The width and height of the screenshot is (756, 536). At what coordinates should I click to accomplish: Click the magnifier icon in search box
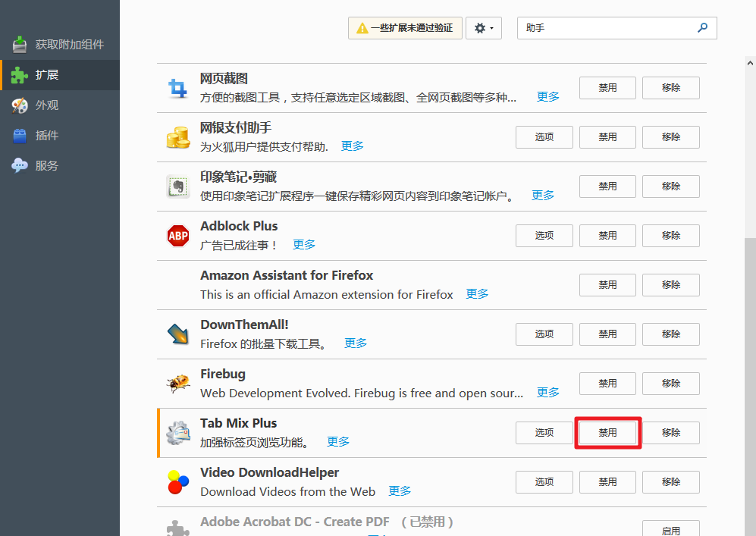703,27
